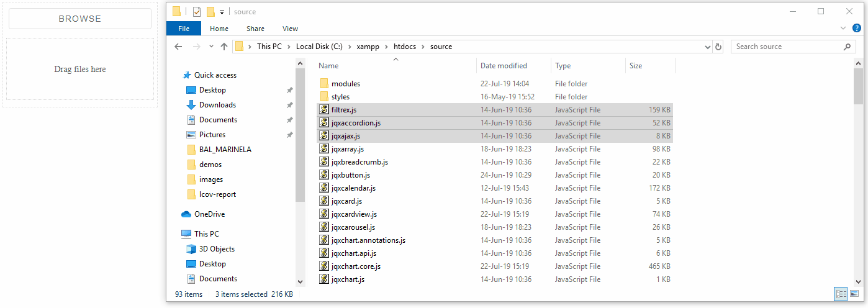The height and width of the screenshot is (308, 868).
Task: Click the modules folder icon
Action: point(323,84)
